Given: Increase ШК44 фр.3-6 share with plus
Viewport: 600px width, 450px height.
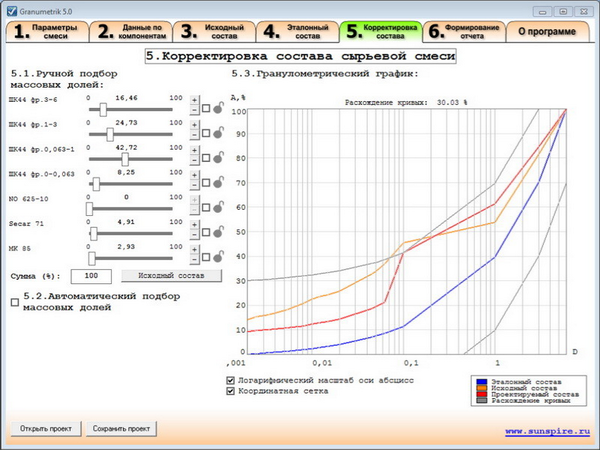Looking at the screenshot, I should (194, 100).
